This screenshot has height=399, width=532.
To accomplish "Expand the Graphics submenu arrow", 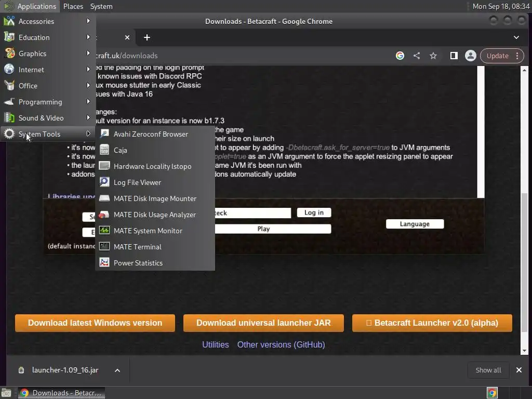I will [88, 53].
